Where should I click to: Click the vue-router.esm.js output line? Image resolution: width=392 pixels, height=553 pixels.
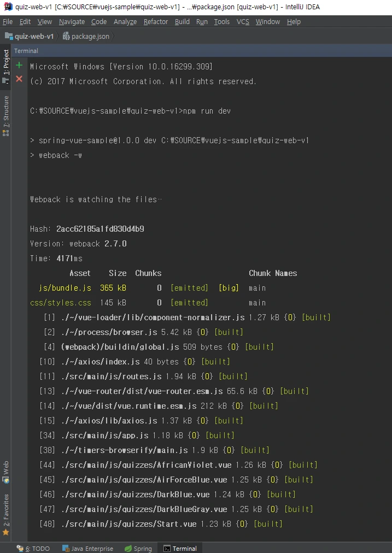point(174,391)
